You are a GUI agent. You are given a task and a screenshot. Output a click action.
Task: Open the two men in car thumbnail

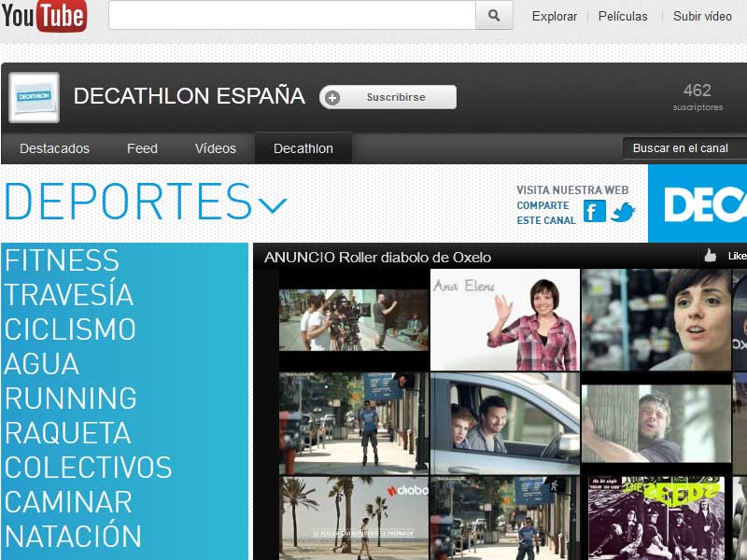505,424
